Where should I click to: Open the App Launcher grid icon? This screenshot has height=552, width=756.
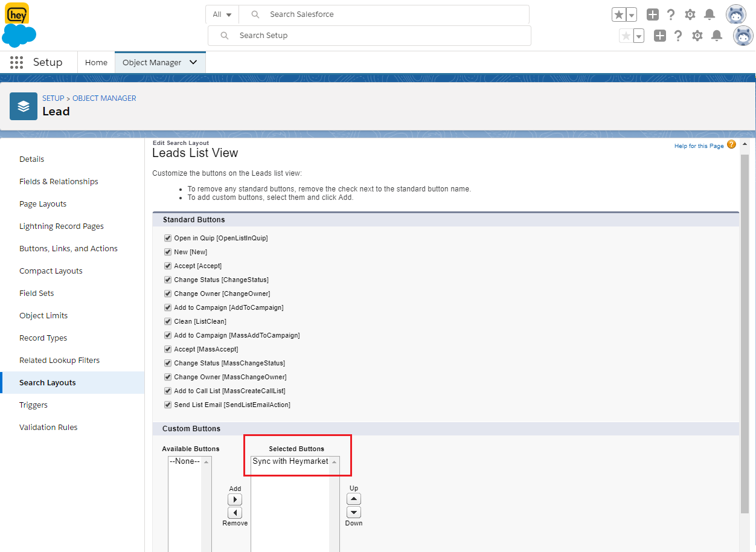click(16, 62)
